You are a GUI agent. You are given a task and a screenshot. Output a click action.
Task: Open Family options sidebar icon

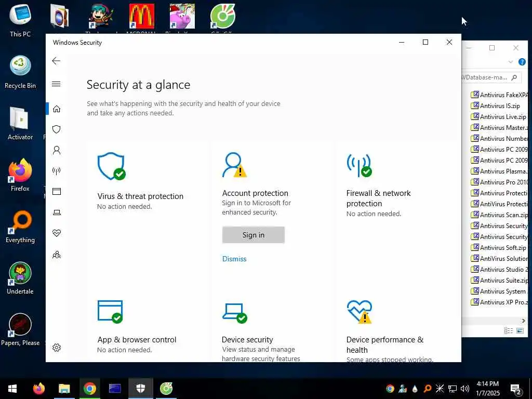[x=57, y=255]
